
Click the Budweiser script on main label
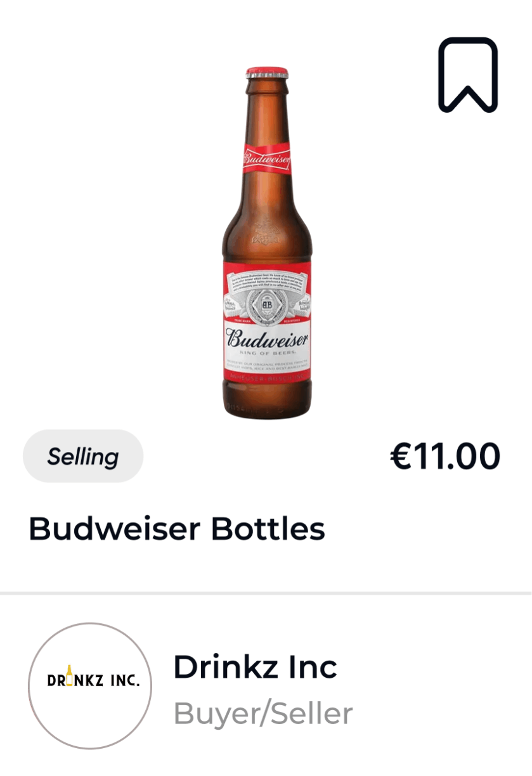coord(267,337)
